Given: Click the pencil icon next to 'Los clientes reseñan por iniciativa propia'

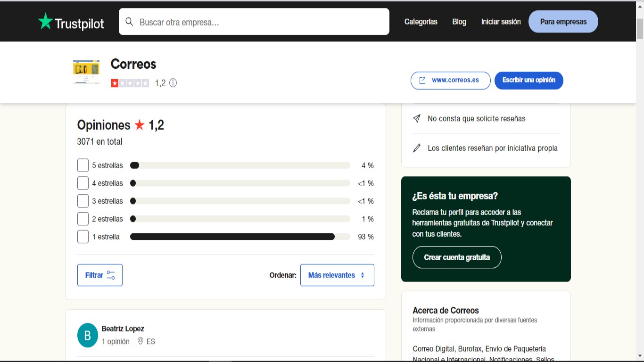Looking at the screenshot, I should tap(417, 148).
